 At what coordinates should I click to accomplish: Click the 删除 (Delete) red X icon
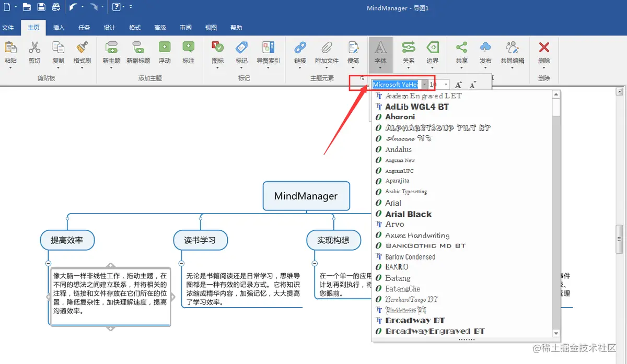[x=544, y=48]
